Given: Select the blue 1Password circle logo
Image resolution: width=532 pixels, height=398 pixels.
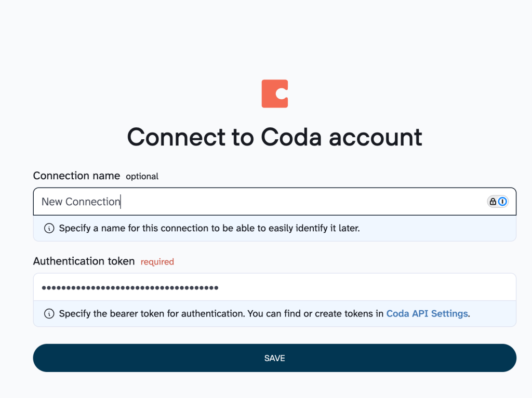Looking at the screenshot, I should [x=503, y=202].
